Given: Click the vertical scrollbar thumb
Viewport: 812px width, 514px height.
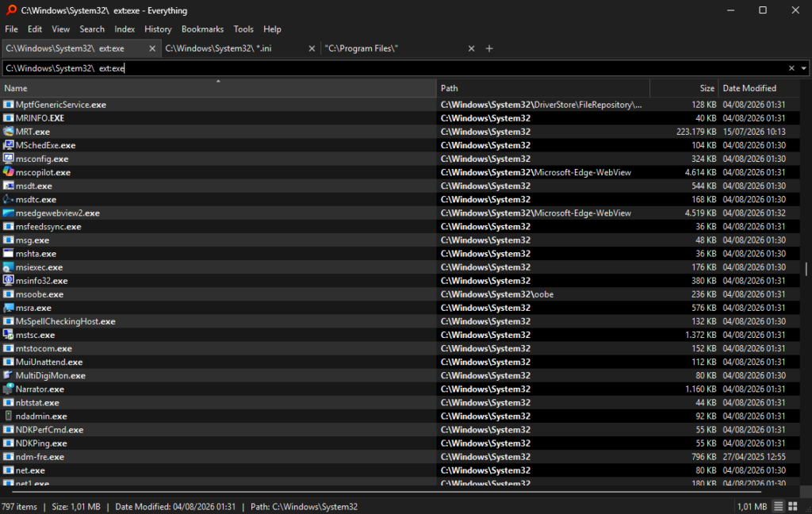Looking at the screenshot, I should click(x=806, y=268).
